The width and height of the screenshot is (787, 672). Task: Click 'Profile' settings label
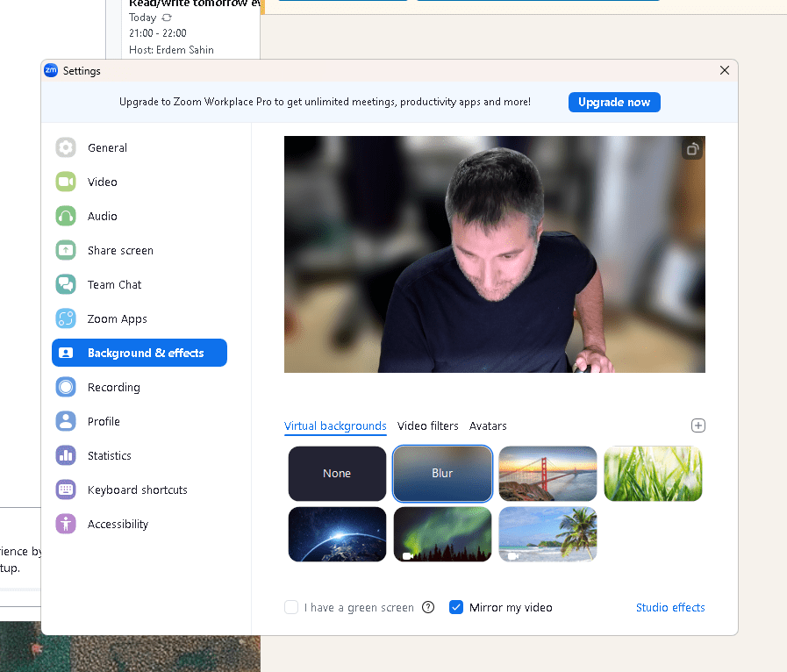click(x=104, y=422)
